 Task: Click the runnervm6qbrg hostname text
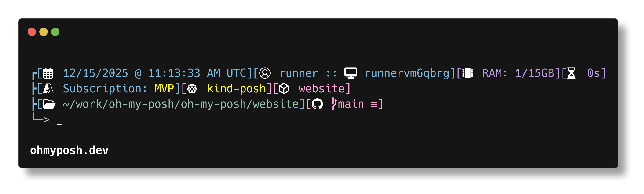click(x=407, y=73)
